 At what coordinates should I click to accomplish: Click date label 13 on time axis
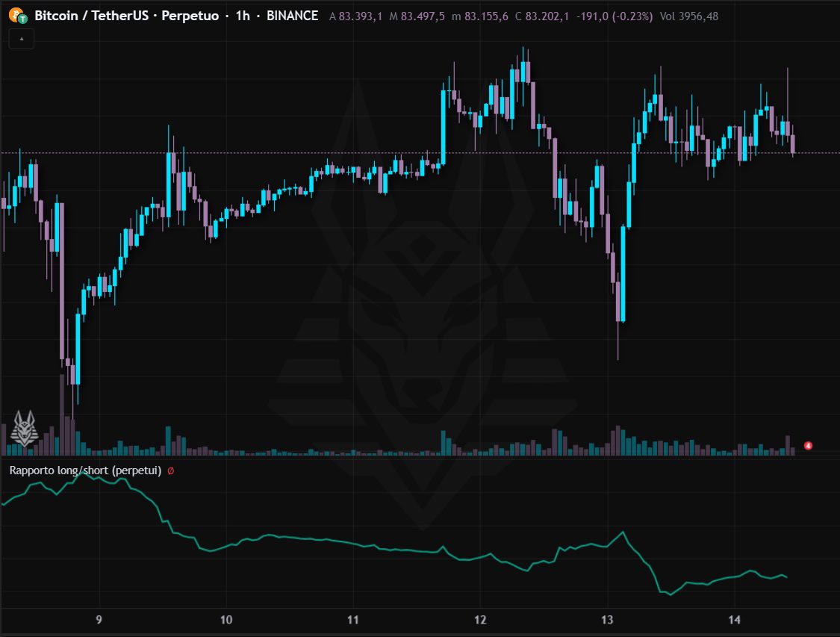tap(607, 620)
